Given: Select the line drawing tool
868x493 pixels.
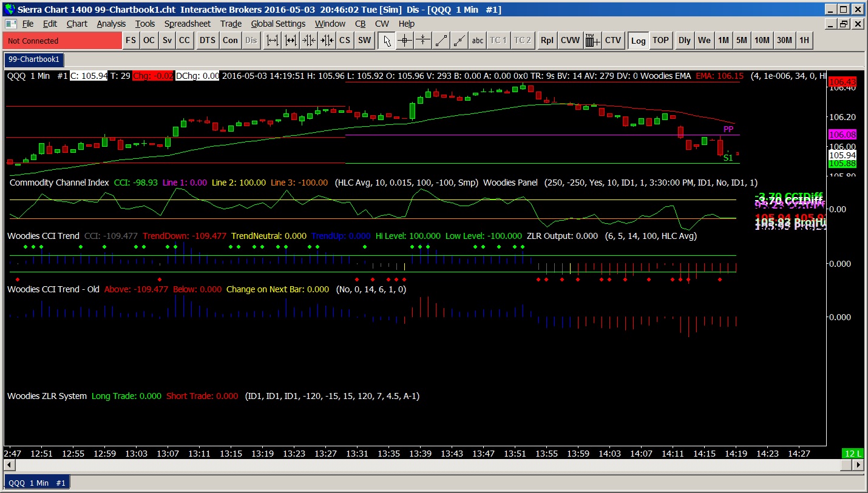Looking at the screenshot, I should 441,41.
